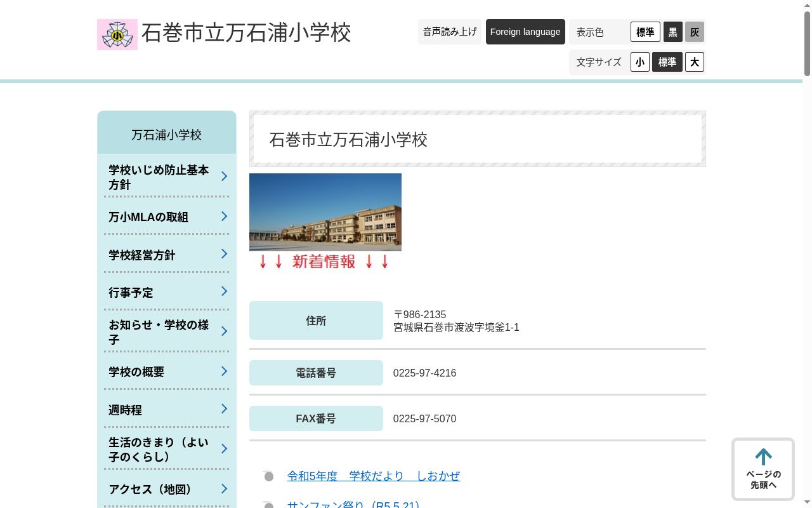Set display color to 灰

point(695,32)
